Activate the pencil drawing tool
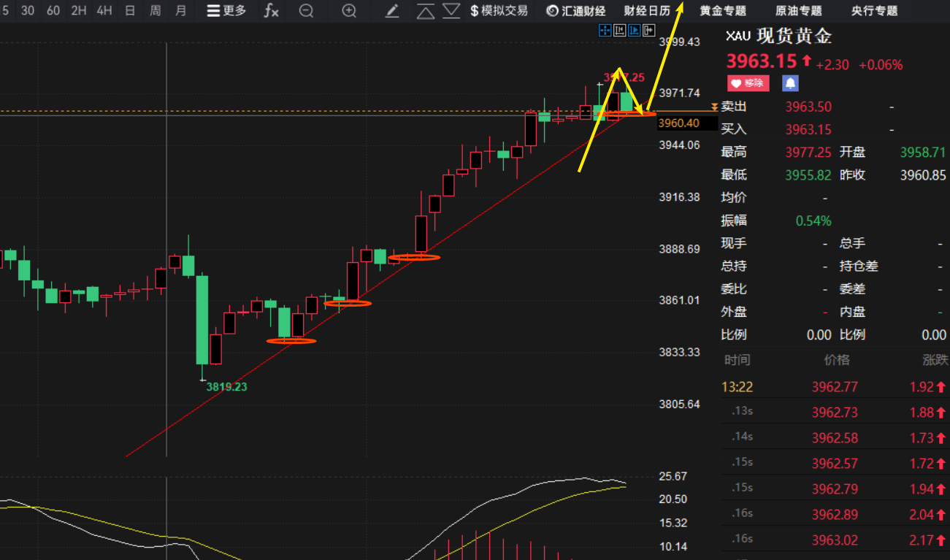The width and height of the screenshot is (950, 560). (392, 10)
